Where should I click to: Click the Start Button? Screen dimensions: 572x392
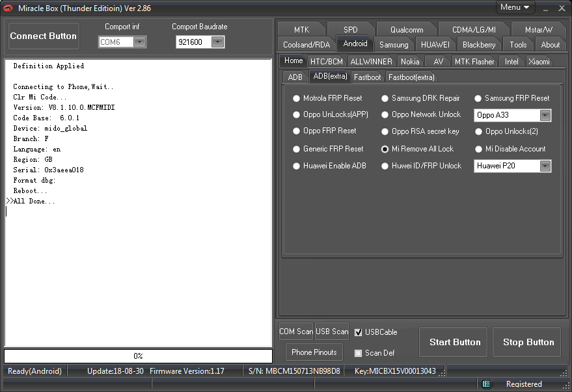[x=453, y=342]
